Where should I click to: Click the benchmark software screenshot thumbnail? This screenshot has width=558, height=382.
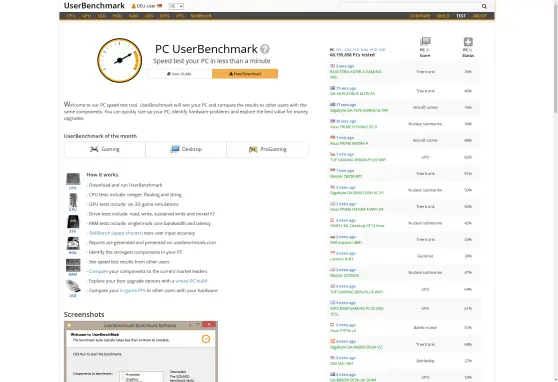[x=141, y=351]
